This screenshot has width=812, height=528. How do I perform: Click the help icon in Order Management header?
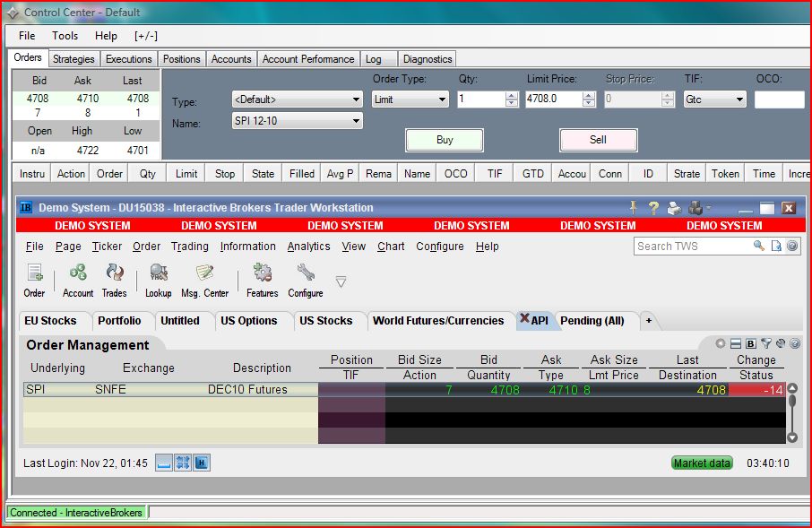click(x=796, y=343)
